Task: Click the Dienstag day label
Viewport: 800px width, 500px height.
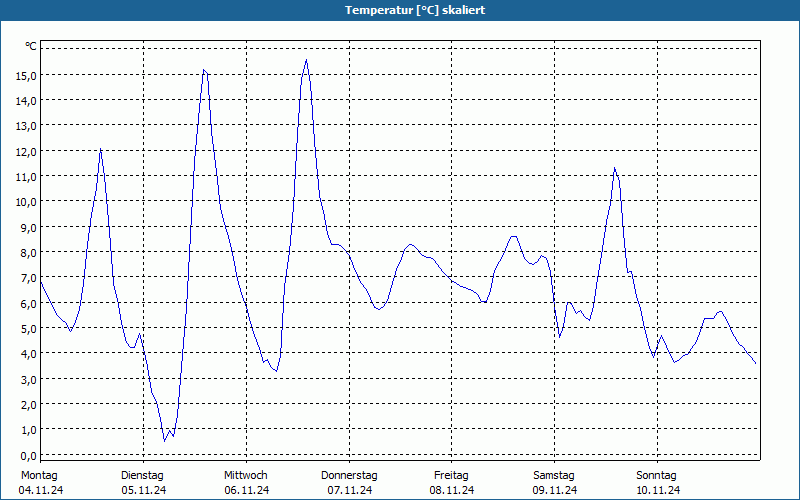Action: click(142, 476)
